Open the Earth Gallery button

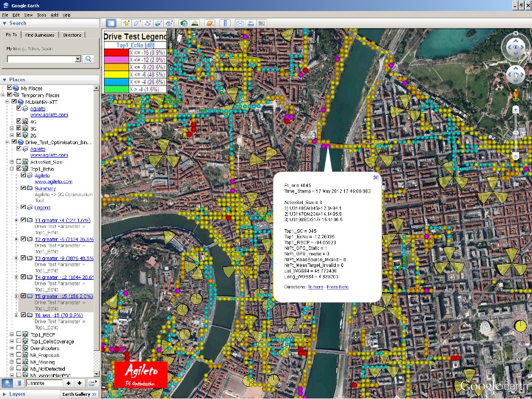point(79,394)
